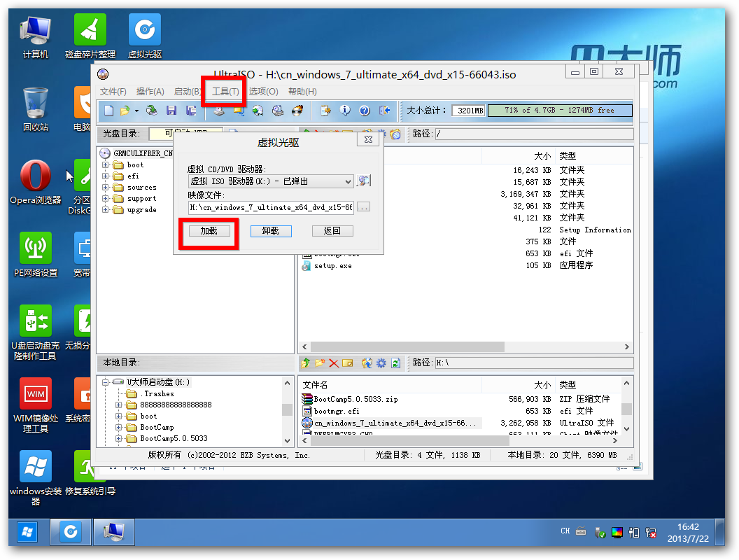Click the Add to image icon in local toolbar
This screenshot has height=560, width=739.
(367, 363)
